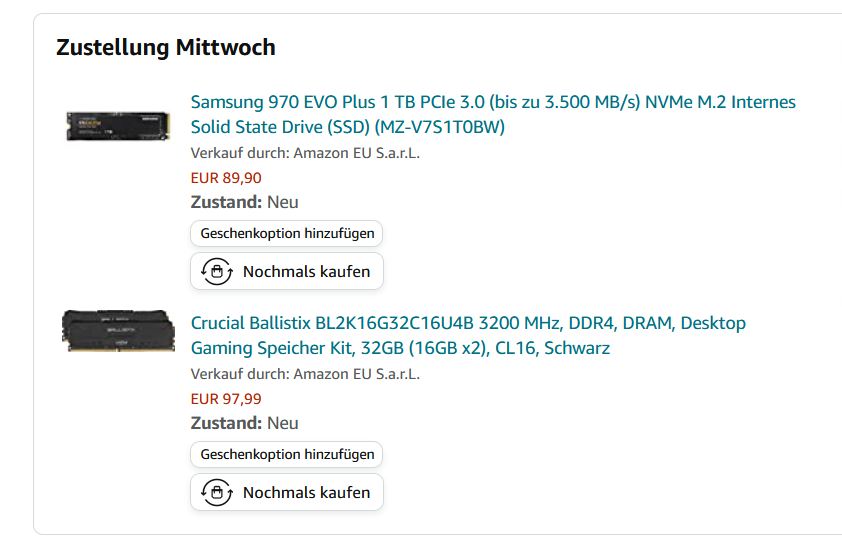
Task: Click the MZ-V7S1T0BW model number in Samsung title
Action: pyautogui.click(x=440, y=127)
